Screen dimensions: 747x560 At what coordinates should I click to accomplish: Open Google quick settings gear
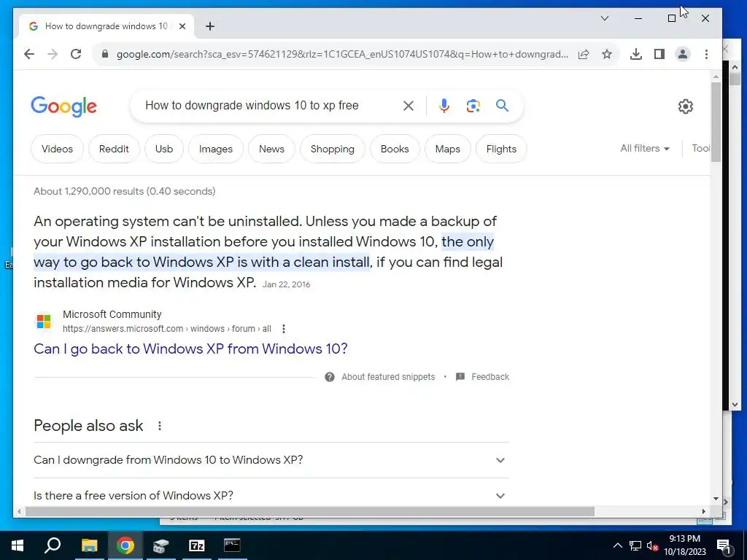point(686,106)
